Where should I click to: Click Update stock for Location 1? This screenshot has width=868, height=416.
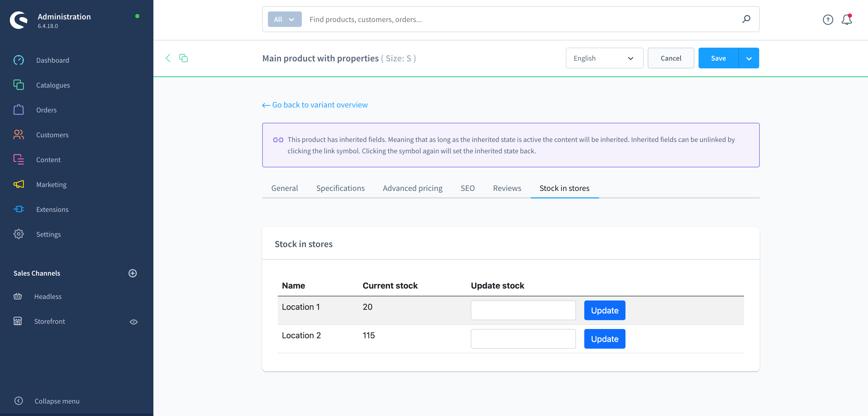(523, 310)
